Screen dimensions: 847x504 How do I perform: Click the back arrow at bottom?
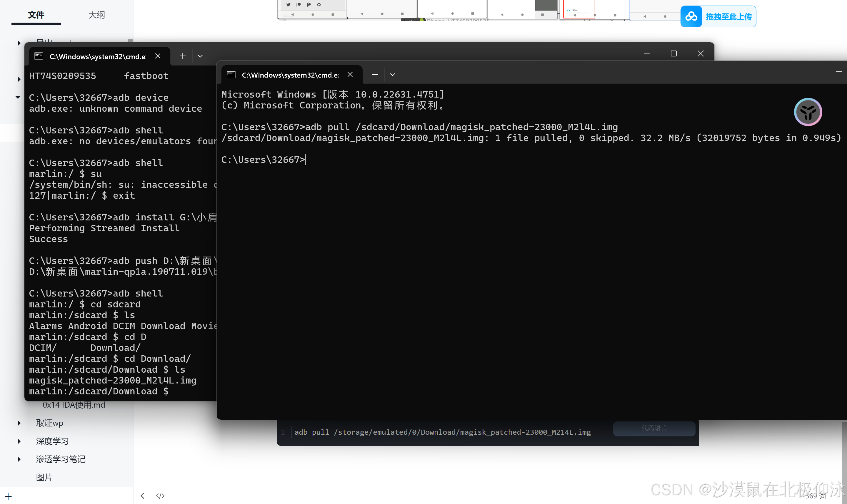[143, 495]
